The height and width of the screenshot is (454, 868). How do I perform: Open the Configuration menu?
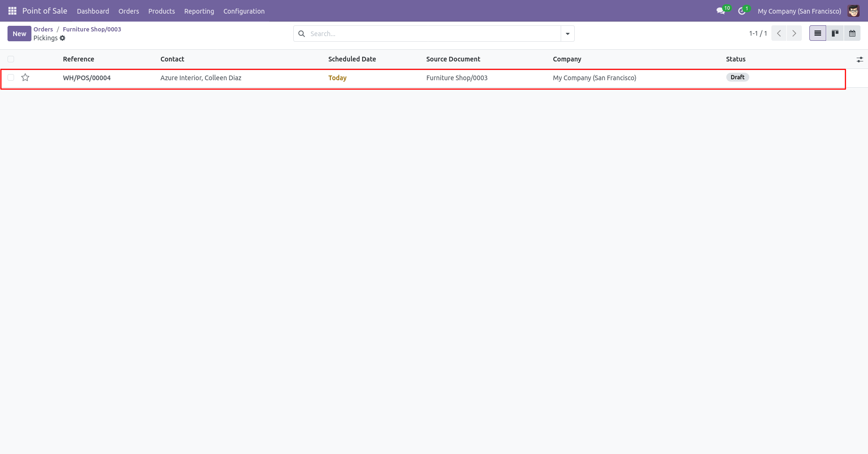(x=244, y=11)
